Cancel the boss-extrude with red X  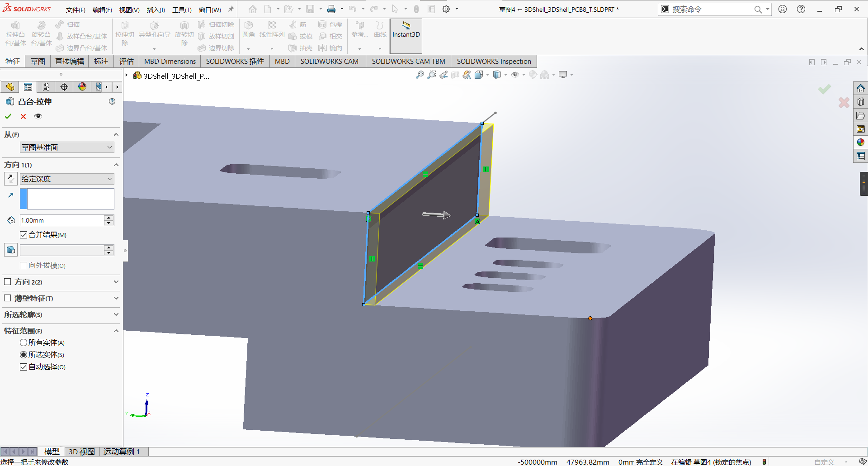click(x=24, y=116)
